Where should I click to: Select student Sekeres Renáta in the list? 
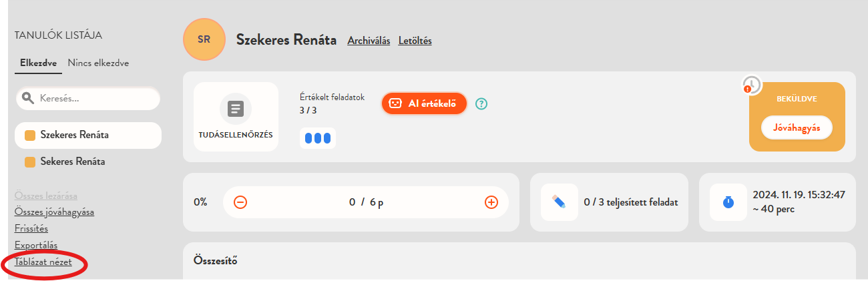tap(73, 162)
